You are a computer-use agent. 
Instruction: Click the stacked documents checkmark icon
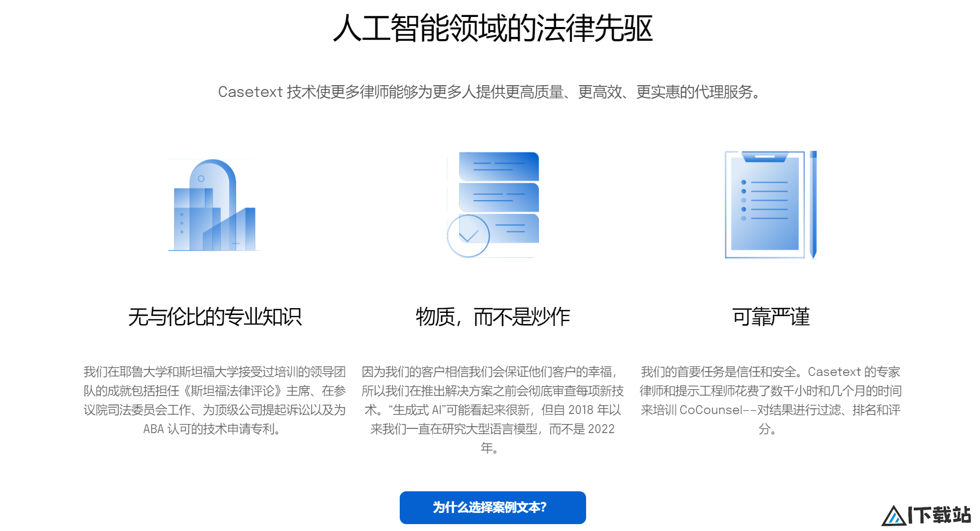(493, 205)
